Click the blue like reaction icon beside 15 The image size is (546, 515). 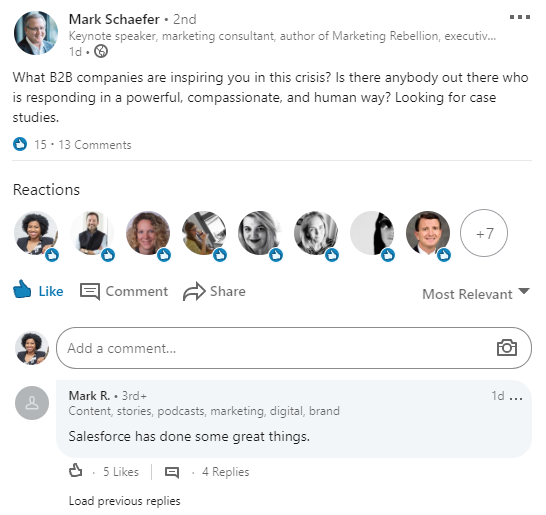click(20, 144)
